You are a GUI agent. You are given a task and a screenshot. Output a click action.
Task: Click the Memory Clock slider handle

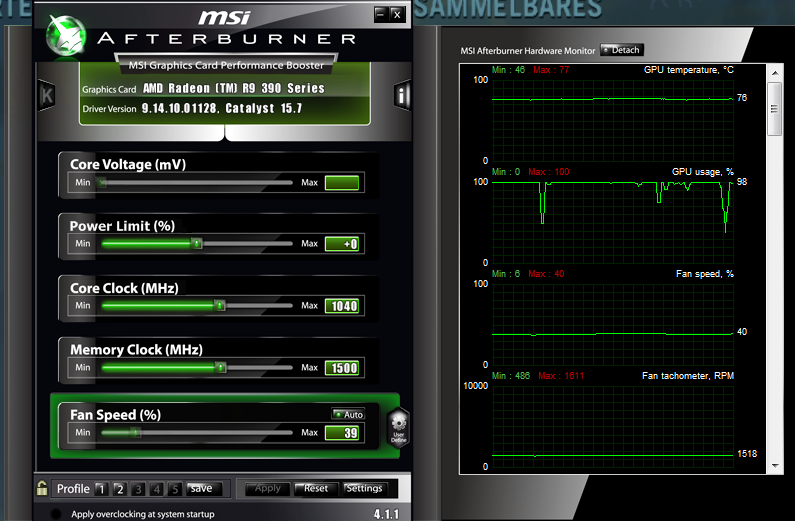tap(221, 367)
